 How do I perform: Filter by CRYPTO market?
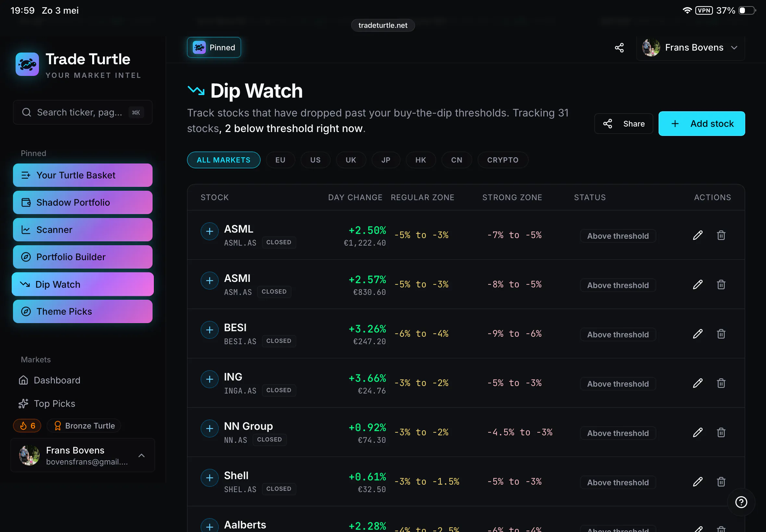(502, 160)
